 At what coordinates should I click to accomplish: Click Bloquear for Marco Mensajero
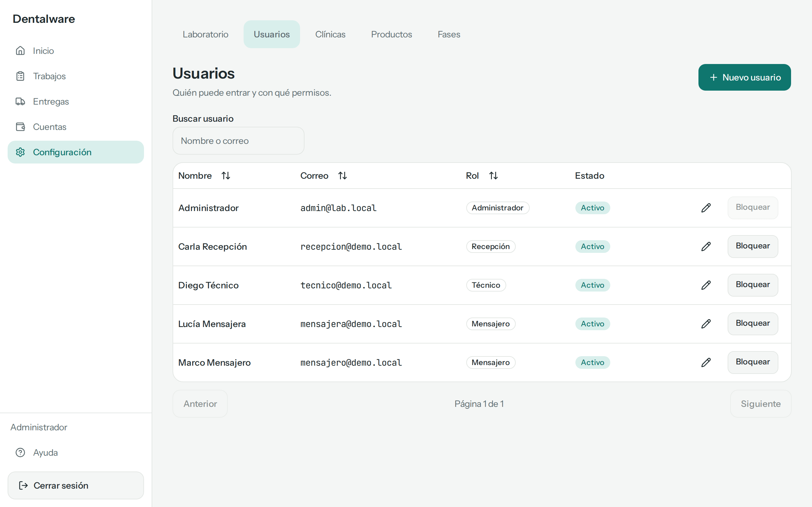pyautogui.click(x=753, y=362)
